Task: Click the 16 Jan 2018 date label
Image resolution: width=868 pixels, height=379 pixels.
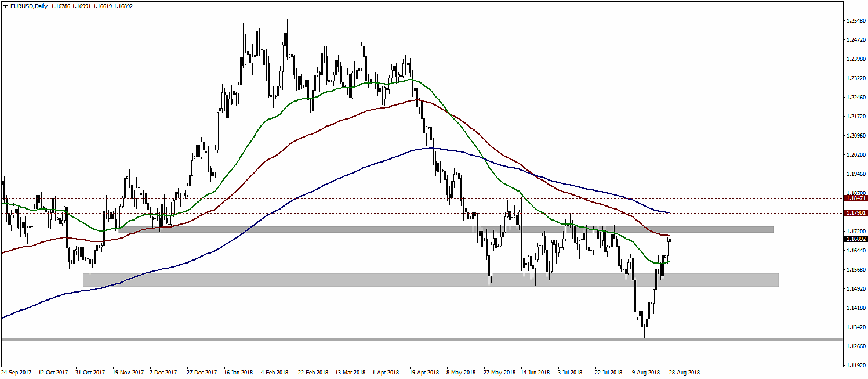Action: pos(238,373)
